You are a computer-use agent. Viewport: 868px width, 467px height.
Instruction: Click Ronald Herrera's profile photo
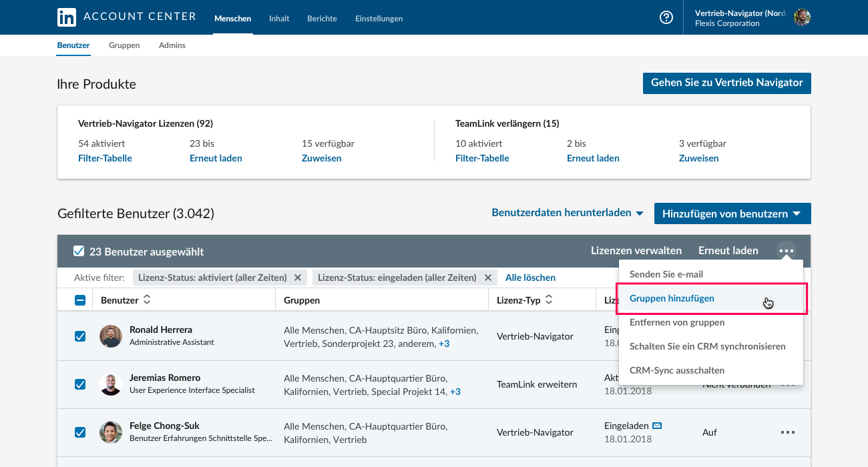[x=111, y=336]
